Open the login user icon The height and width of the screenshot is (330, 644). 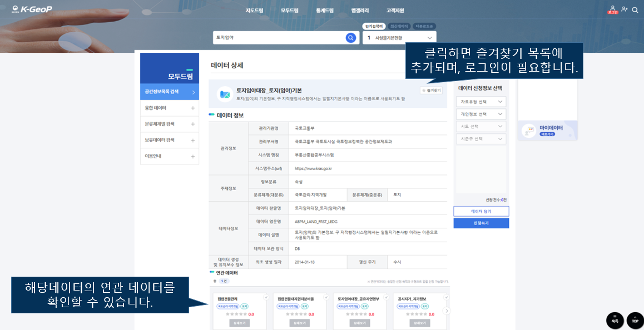point(612,10)
